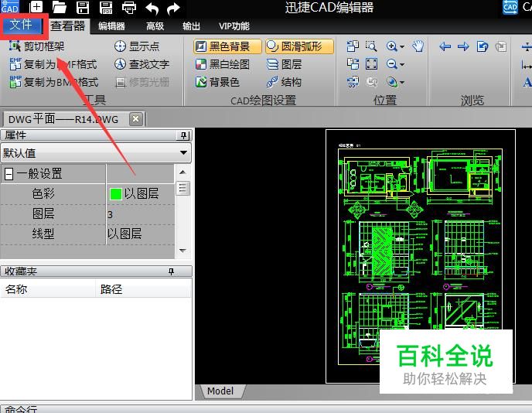Toggle the 圆滑弧形 smooth arcs option

tap(299, 46)
